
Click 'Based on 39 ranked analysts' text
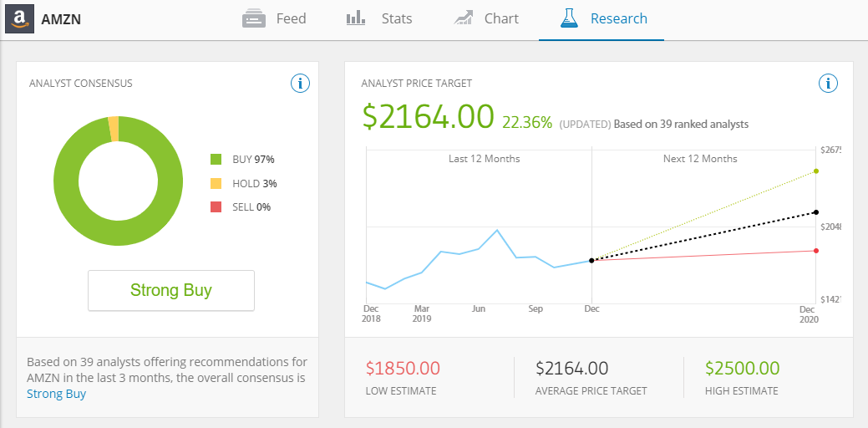click(x=681, y=124)
